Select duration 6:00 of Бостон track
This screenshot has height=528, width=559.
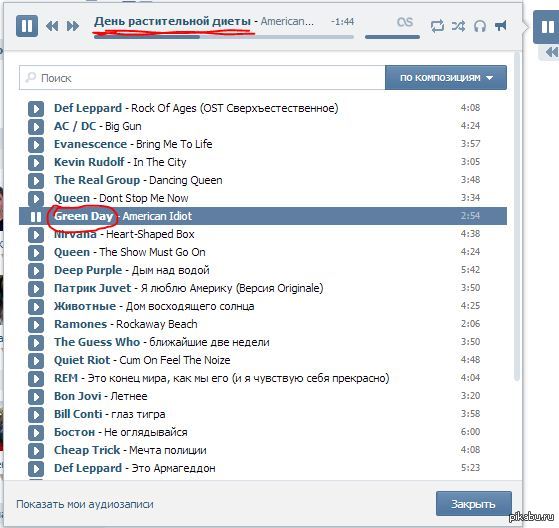click(x=470, y=432)
